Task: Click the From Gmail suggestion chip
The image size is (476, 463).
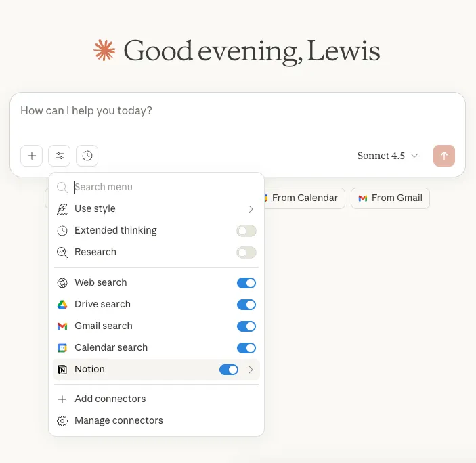Action: click(x=391, y=198)
